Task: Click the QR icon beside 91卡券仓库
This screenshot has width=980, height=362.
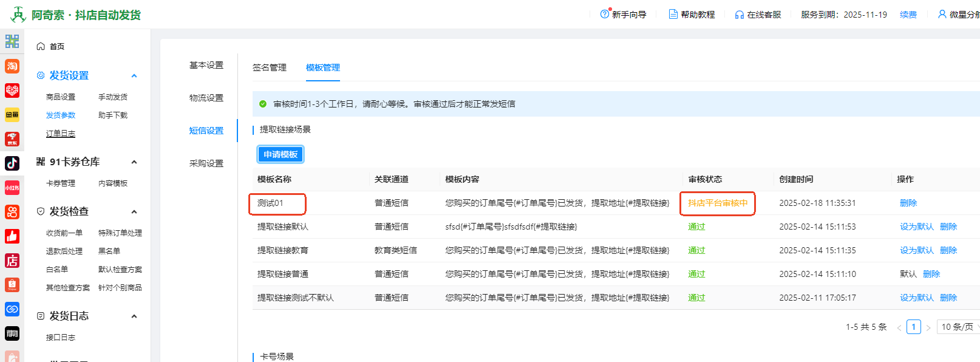Action: click(41, 162)
